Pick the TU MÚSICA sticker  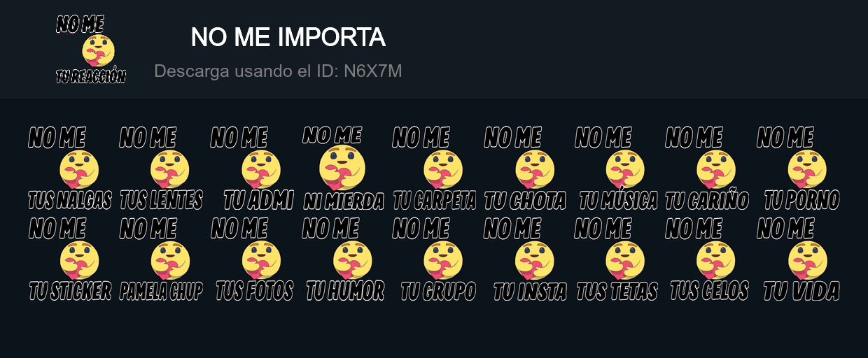point(616,168)
